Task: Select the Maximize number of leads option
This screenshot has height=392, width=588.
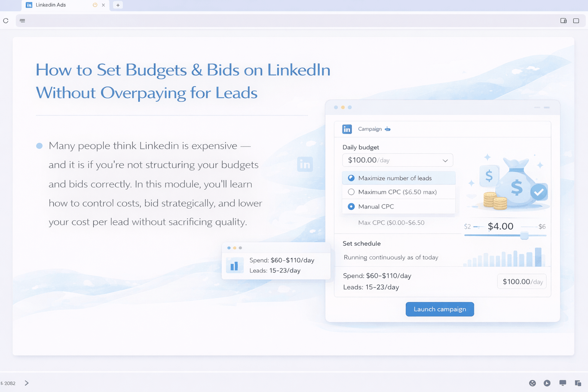Action: [x=351, y=178]
